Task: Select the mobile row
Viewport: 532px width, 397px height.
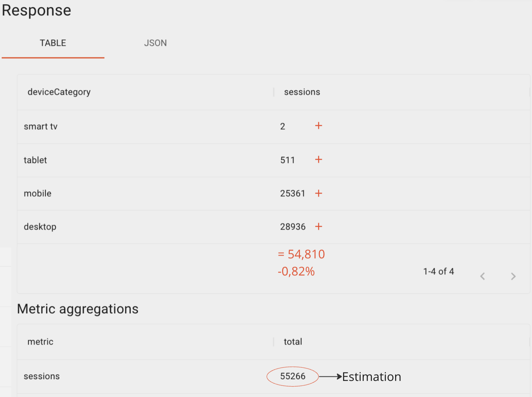Action: coord(273,193)
